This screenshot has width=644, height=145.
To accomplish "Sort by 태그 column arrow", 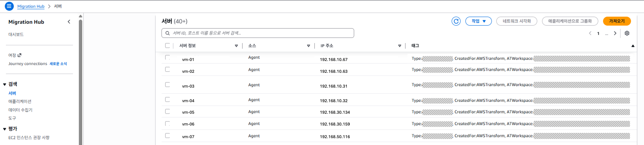I will (633, 46).
